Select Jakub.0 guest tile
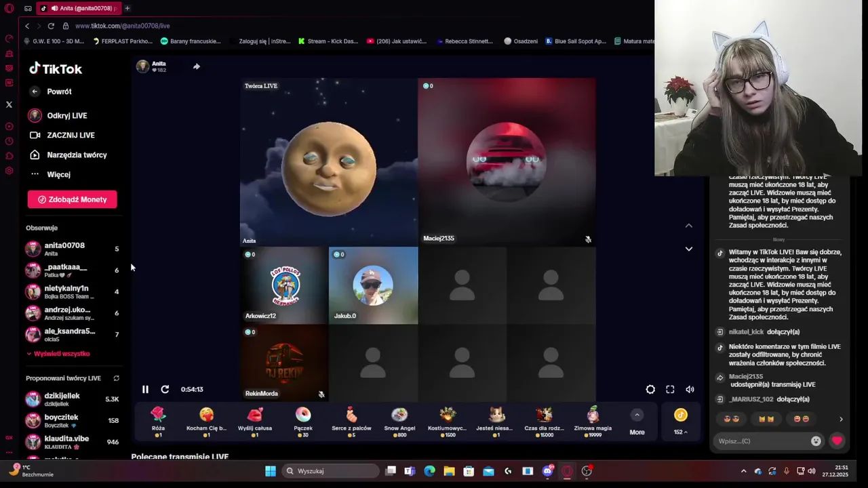 pyautogui.click(x=374, y=285)
